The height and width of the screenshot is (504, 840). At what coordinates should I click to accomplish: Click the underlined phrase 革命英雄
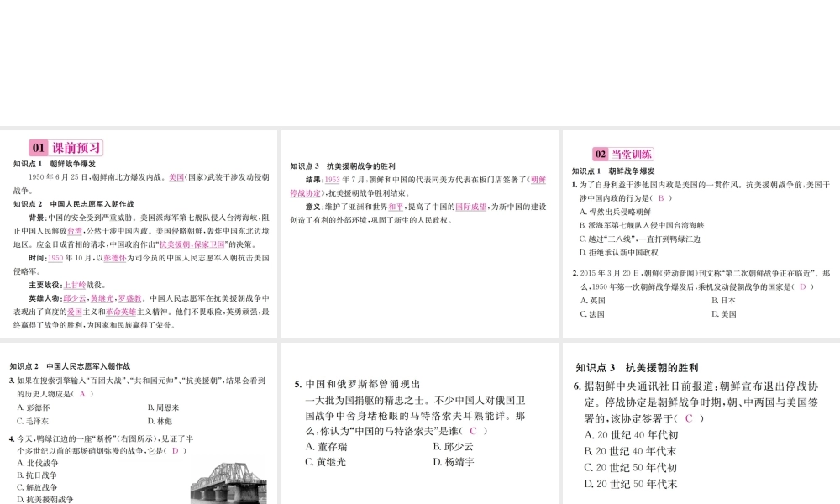pos(120,312)
